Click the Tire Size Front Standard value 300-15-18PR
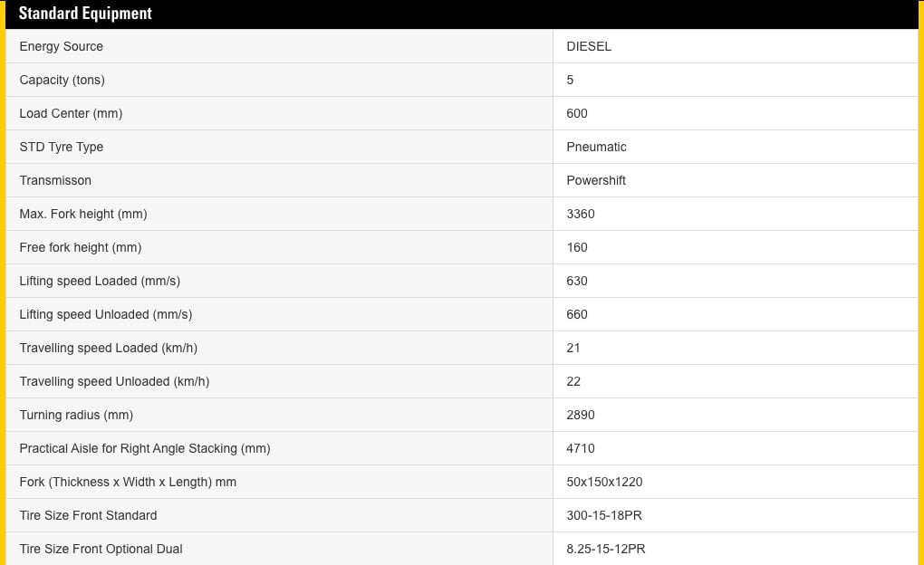 (x=604, y=515)
